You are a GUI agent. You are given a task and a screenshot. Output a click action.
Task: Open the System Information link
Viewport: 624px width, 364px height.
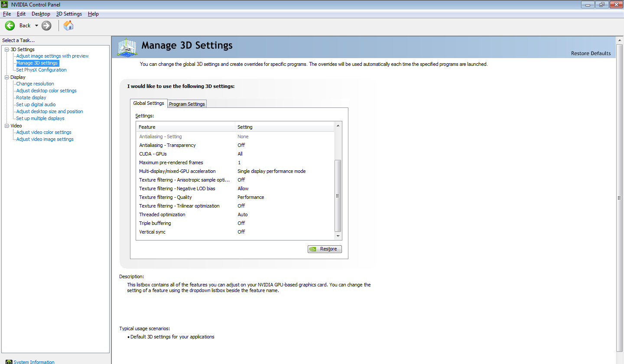pyautogui.click(x=34, y=362)
